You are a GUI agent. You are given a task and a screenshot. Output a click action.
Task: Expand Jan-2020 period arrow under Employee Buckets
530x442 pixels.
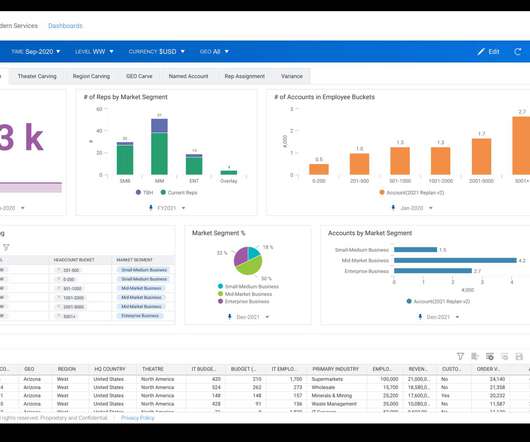[431, 208]
